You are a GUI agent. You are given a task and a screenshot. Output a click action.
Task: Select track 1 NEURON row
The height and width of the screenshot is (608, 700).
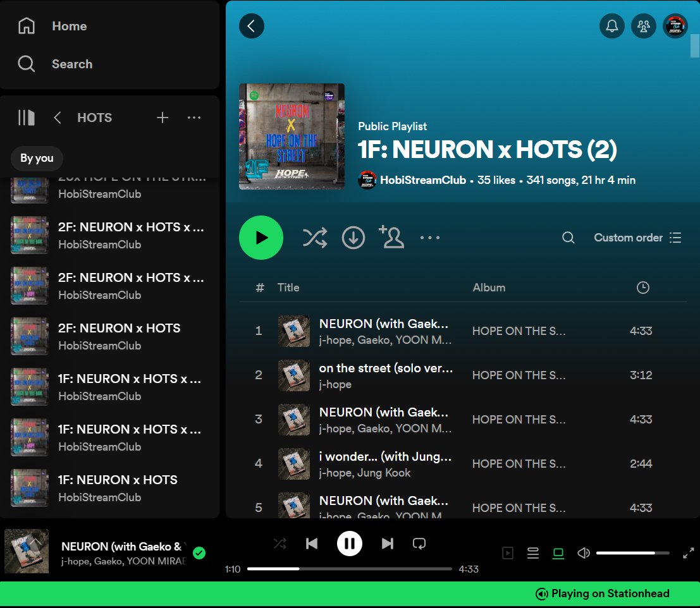point(463,331)
